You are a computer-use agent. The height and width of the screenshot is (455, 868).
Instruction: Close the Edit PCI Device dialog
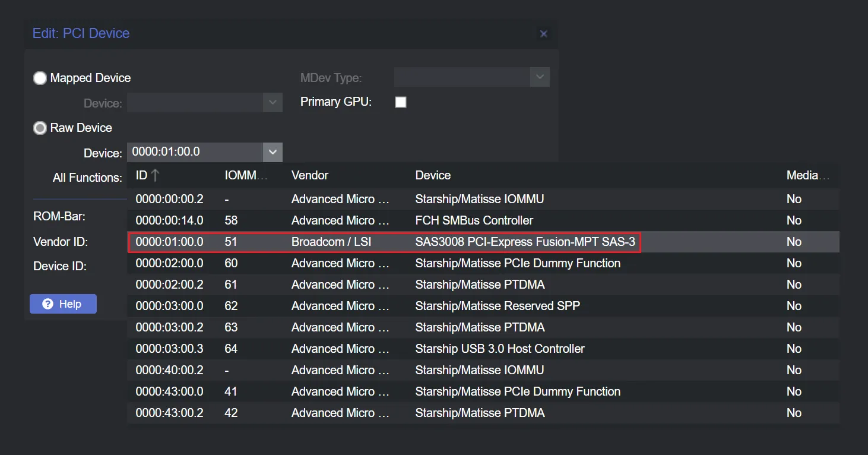coord(543,34)
